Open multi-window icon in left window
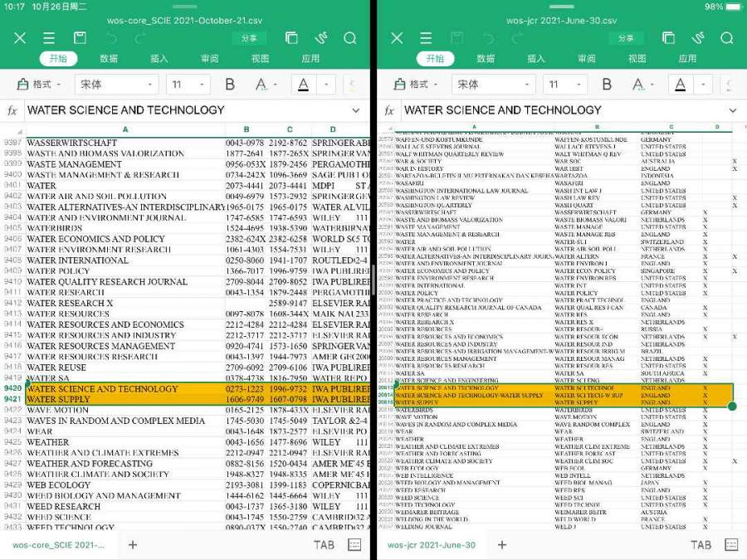The height and width of the screenshot is (560, 747). pos(291,38)
